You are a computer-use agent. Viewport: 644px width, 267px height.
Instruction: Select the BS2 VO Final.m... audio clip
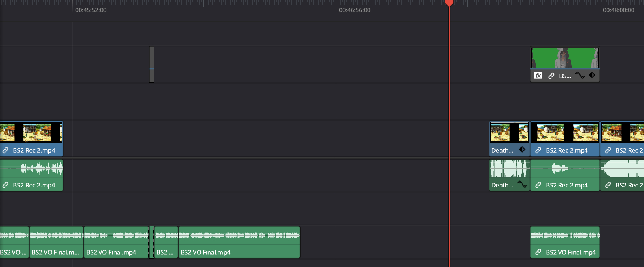coord(56,242)
